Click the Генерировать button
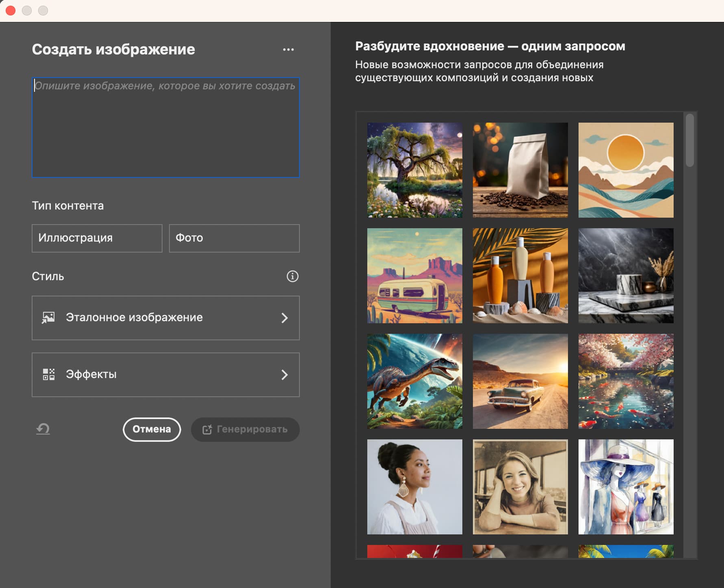This screenshot has height=588, width=724. [245, 429]
